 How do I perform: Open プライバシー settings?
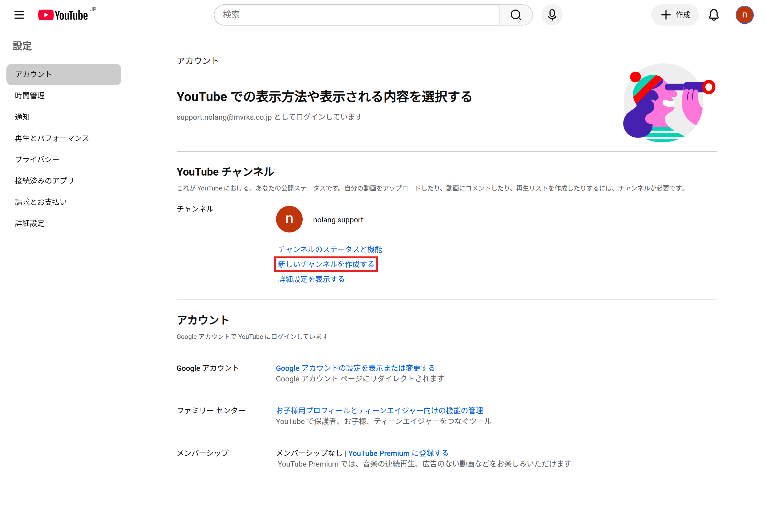tap(64, 159)
